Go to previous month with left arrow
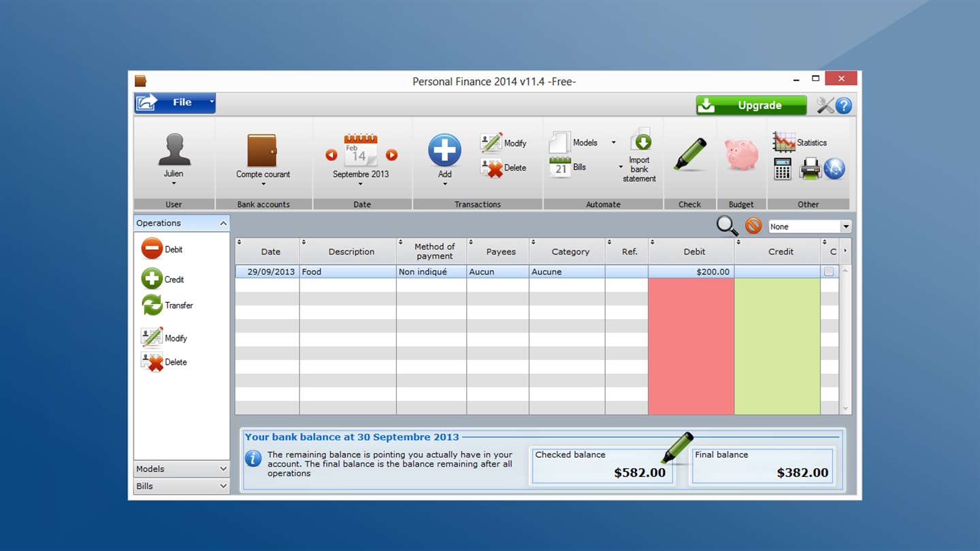 (x=331, y=155)
